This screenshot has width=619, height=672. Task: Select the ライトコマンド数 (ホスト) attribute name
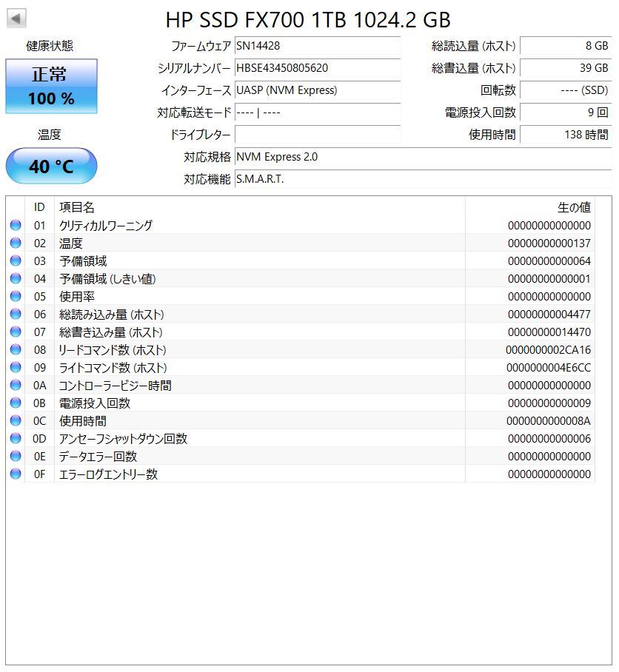(113, 368)
